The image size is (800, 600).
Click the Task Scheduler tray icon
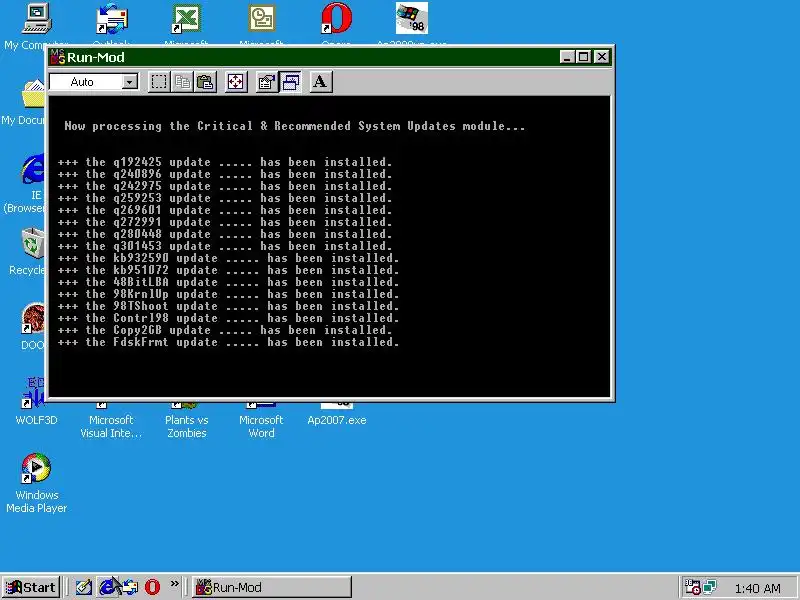(692, 587)
